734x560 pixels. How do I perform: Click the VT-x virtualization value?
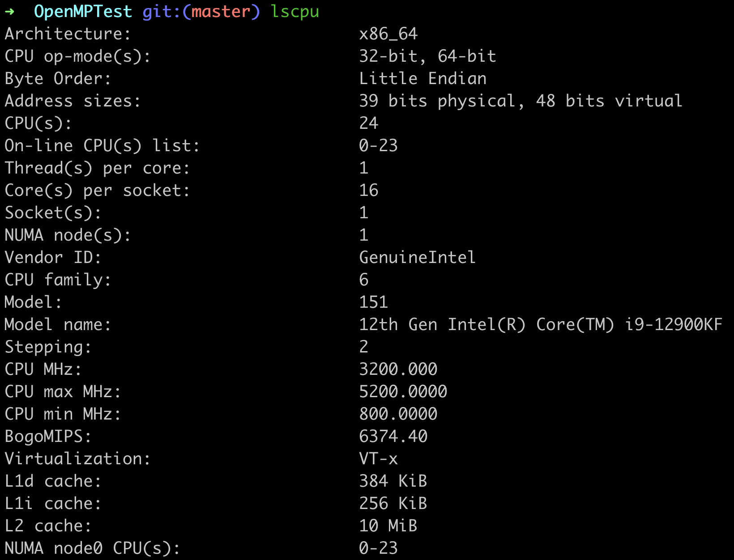(378, 459)
